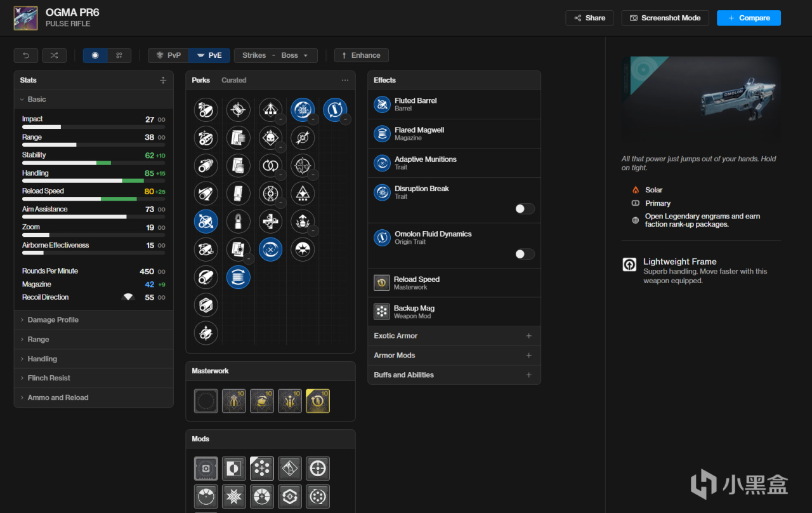Viewport: 812px width, 513px height.
Task: Click the Screenshot Mode button
Action: 665,18
